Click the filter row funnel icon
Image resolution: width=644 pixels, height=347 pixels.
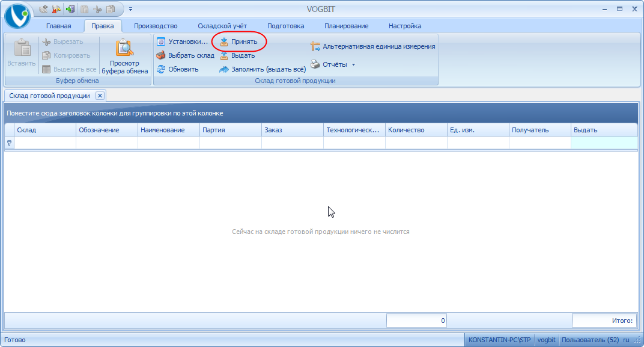(9, 143)
